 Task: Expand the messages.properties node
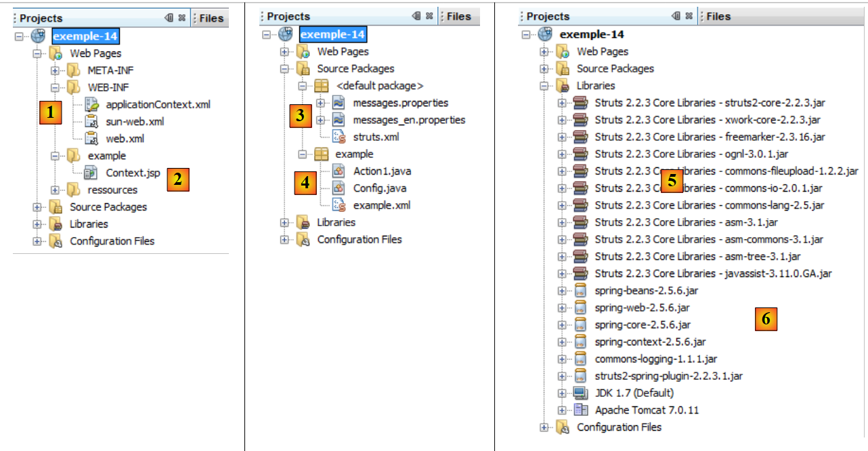click(x=320, y=103)
